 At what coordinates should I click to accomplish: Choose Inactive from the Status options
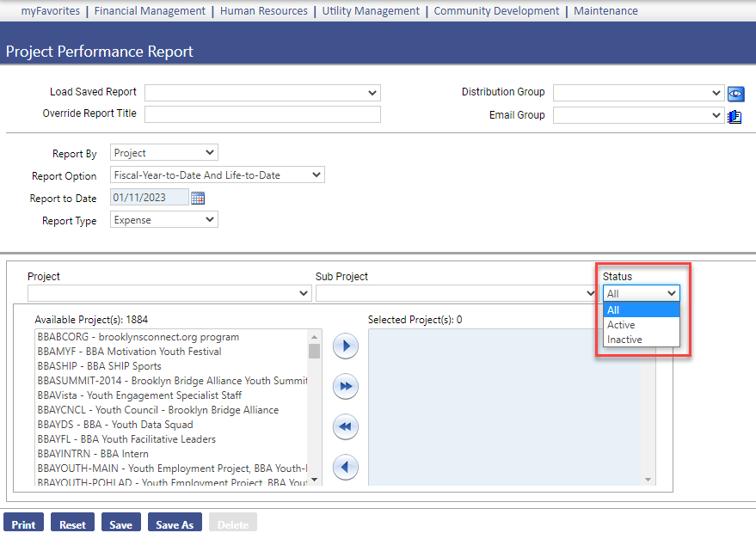tap(624, 340)
